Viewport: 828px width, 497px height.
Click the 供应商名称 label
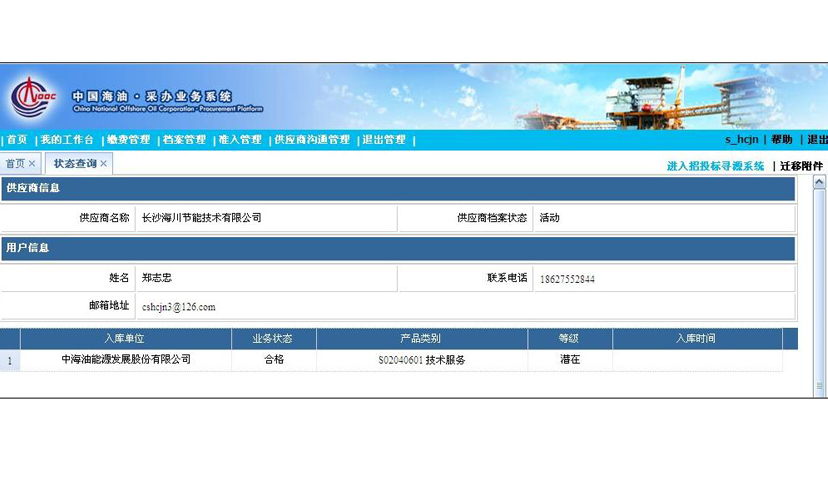[105, 218]
